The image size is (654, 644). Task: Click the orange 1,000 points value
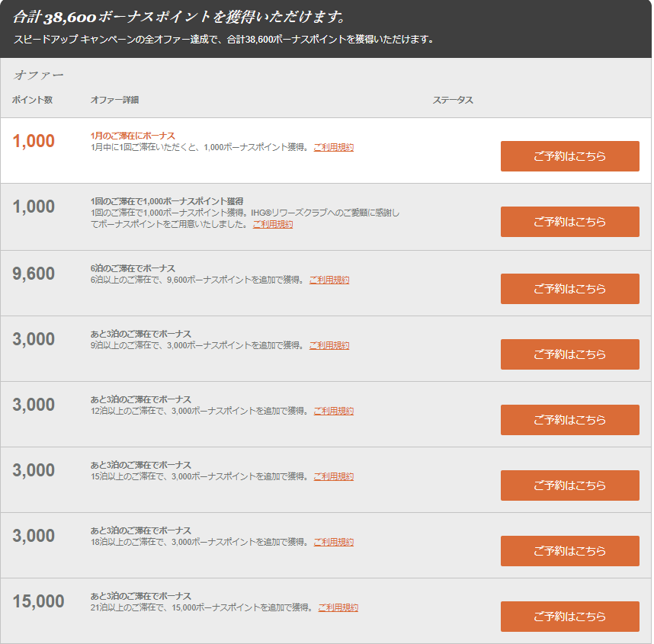[34, 141]
